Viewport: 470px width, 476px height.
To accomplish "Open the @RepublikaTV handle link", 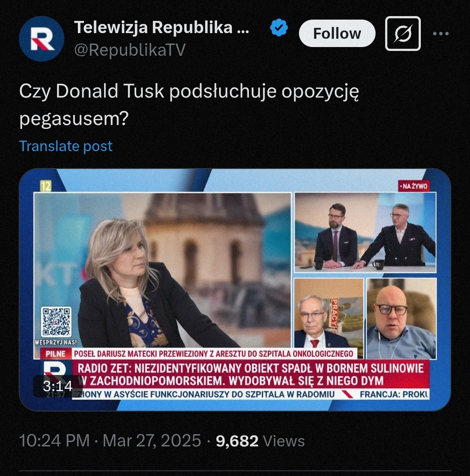I will point(130,50).
